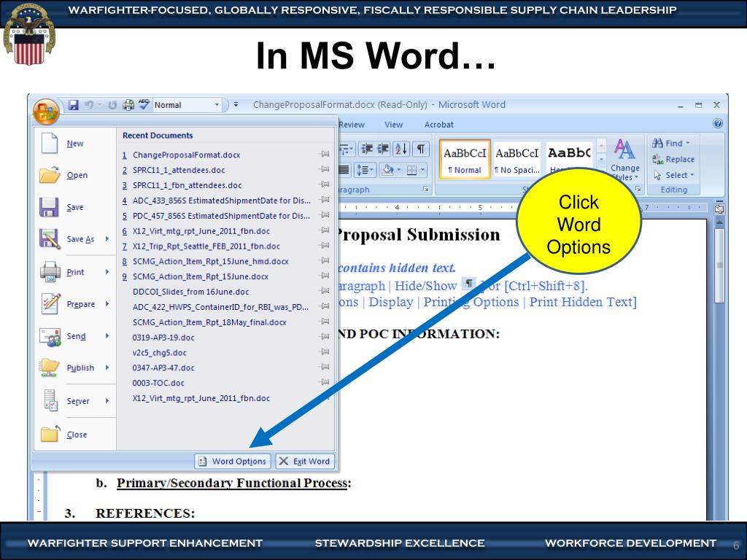Click the Justify alignment icon in ribbon
This screenshot has width=747, height=560.
tap(344, 169)
